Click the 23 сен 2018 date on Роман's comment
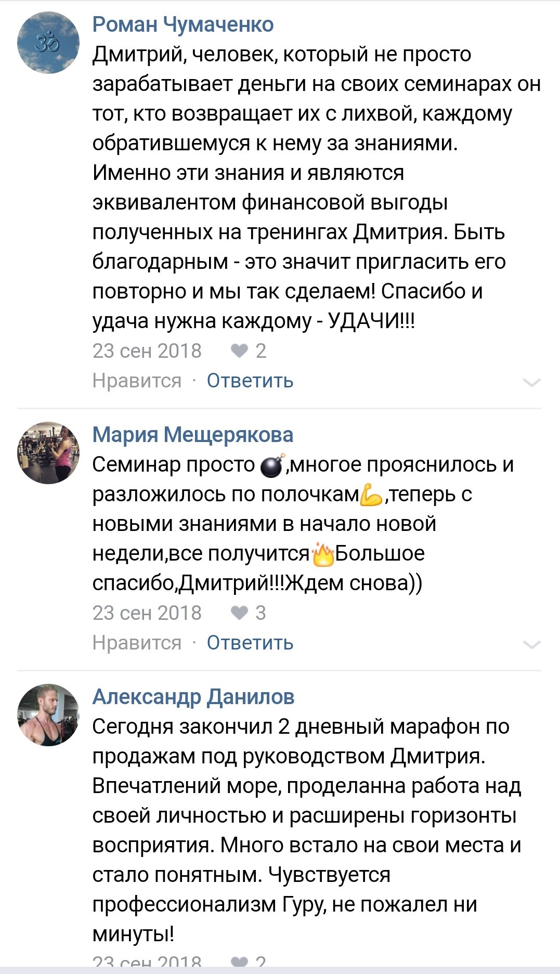This screenshot has height=974, width=560. [x=147, y=352]
